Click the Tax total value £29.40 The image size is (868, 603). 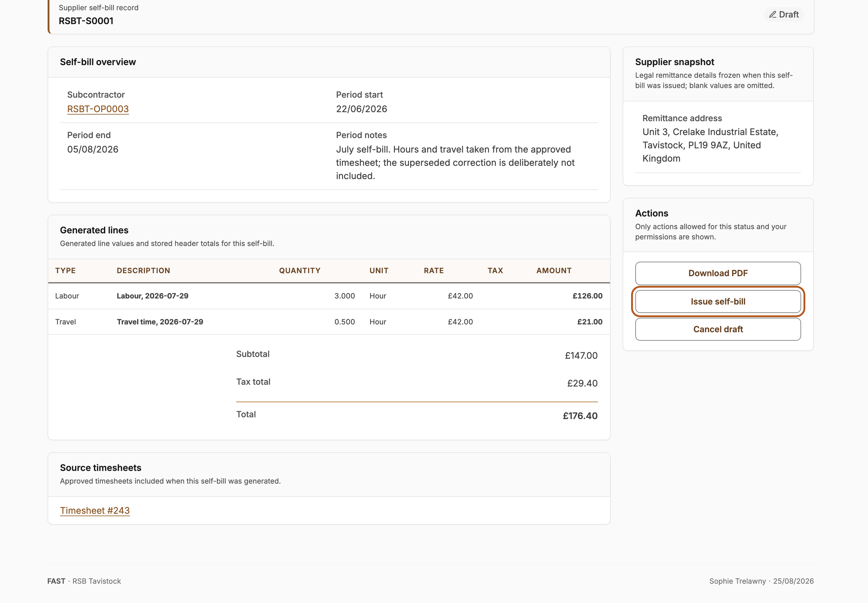tap(582, 384)
